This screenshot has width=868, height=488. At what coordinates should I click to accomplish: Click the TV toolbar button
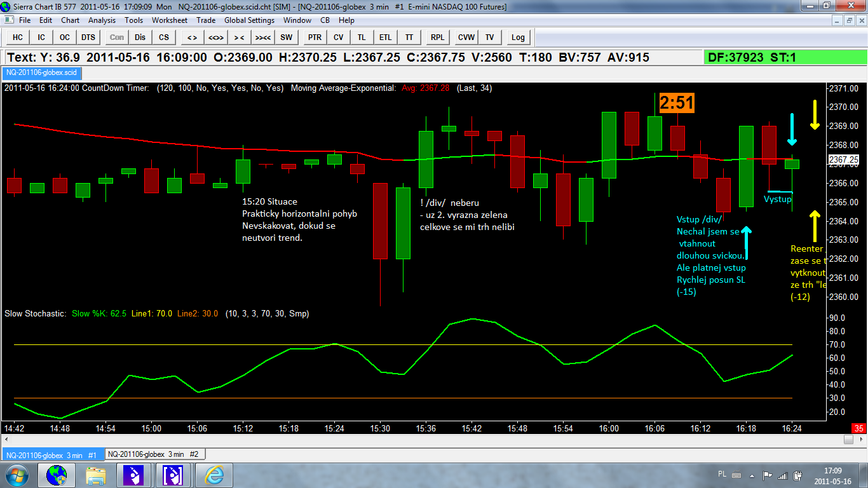(490, 37)
